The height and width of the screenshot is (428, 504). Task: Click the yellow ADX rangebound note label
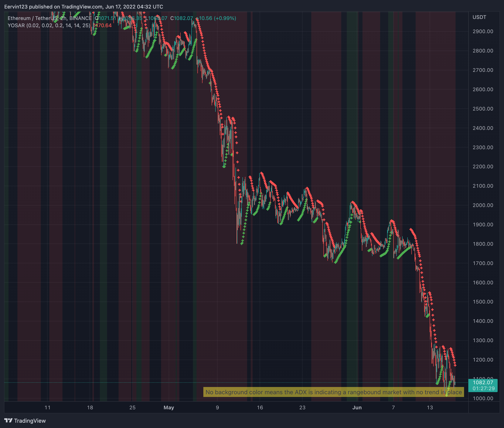click(334, 392)
